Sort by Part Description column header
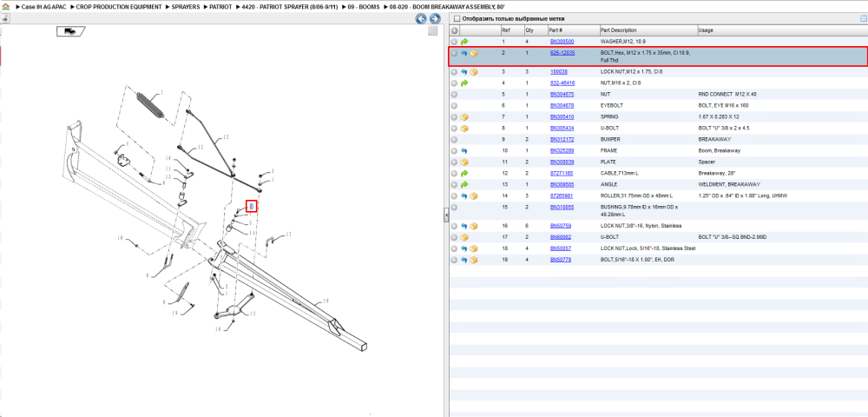 tap(648, 30)
